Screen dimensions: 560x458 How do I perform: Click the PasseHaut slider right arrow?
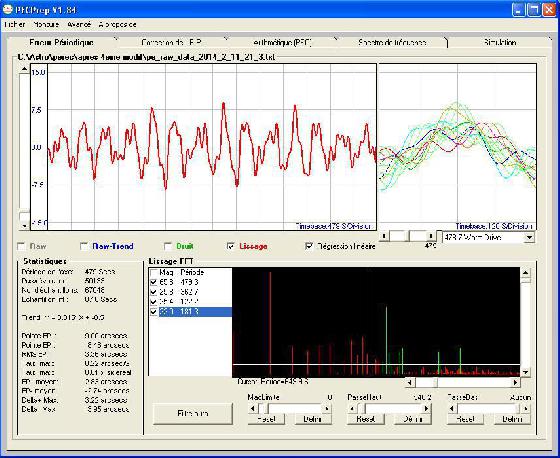(426, 408)
